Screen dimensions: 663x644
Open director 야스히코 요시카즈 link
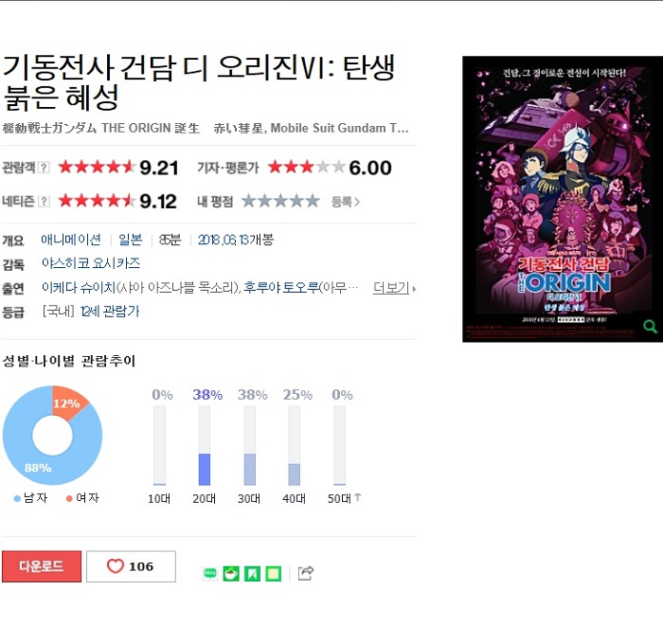[x=91, y=263]
